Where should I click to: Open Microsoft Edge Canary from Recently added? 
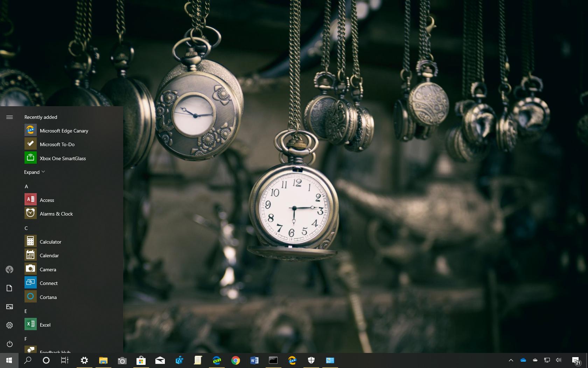pyautogui.click(x=64, y=131)
